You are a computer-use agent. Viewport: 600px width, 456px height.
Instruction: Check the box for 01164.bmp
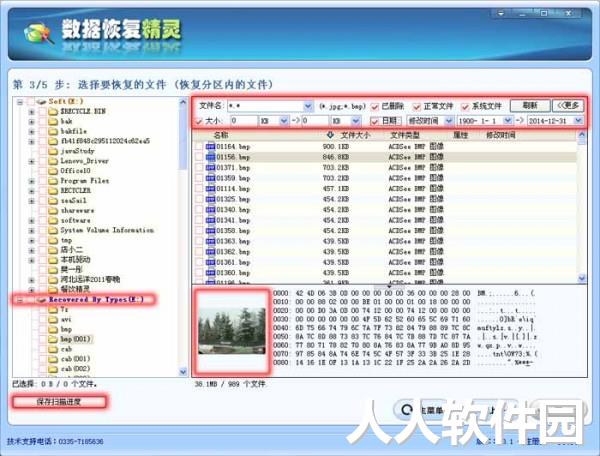pos(199,147)
